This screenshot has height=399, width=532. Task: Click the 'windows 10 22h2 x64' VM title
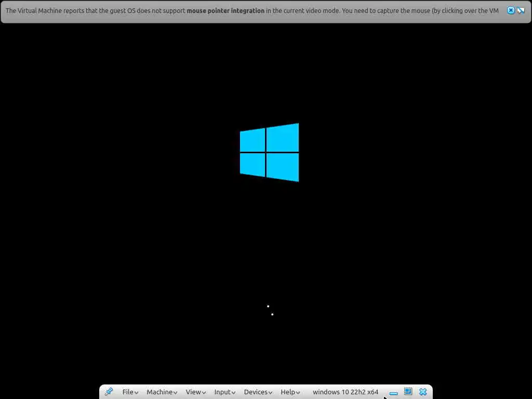click(x=345, y=392)
